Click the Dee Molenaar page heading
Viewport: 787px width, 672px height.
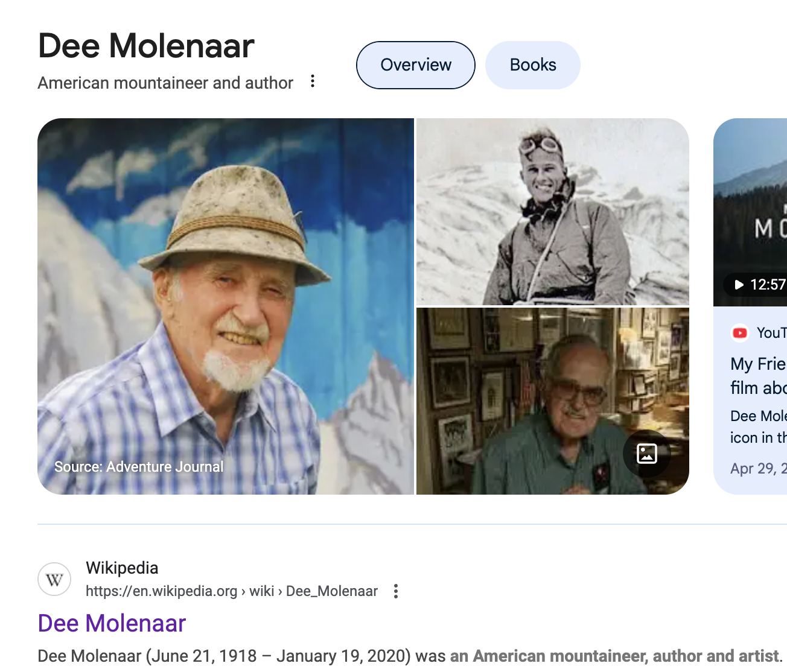point(146,46)
